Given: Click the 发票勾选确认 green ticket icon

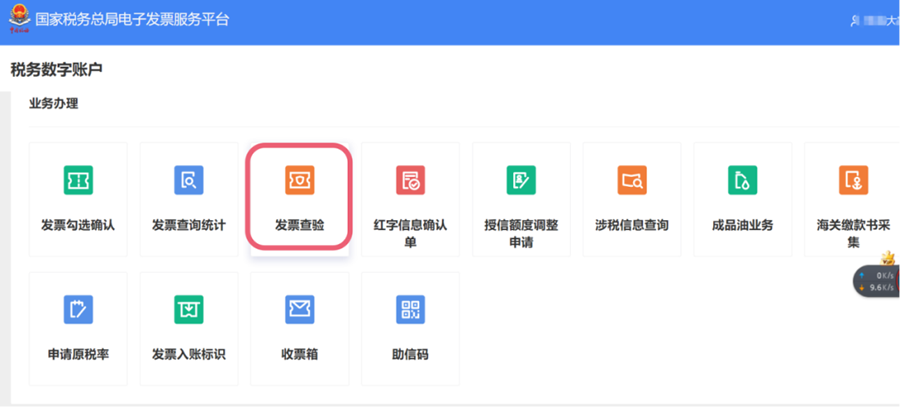Looking at the screenshot, I should (78, 180).
